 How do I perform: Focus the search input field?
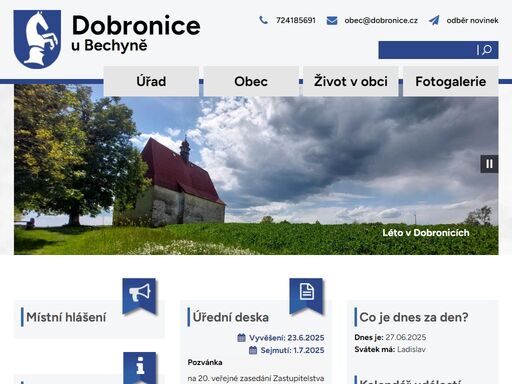(427, 50)
